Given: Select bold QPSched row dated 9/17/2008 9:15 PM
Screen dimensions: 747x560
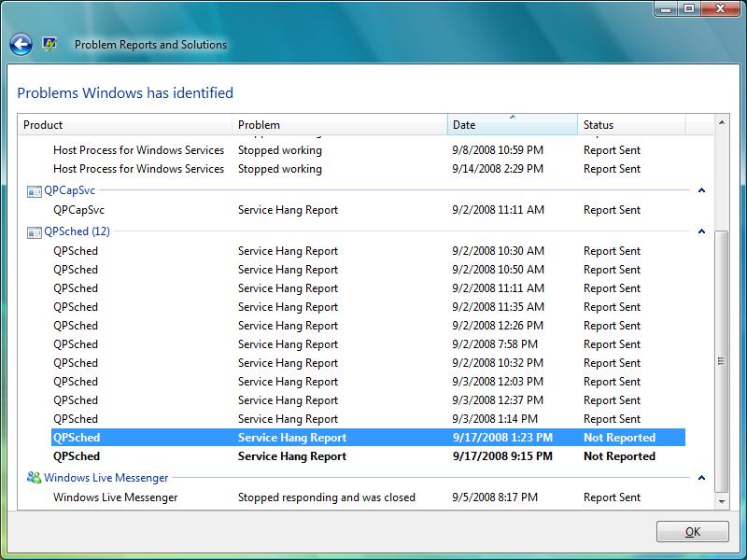Looking at the screenshot, I should click(368, 456).
